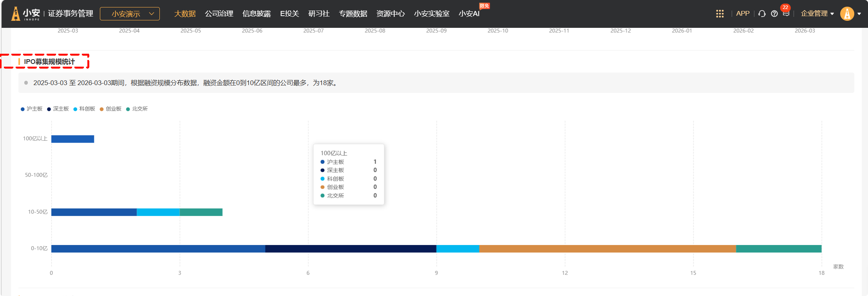The height and width of the screenshot is (296, 868).
Task: Open the 研习社 navigation link
Action: pyautogui.click(x=319, y=14)
